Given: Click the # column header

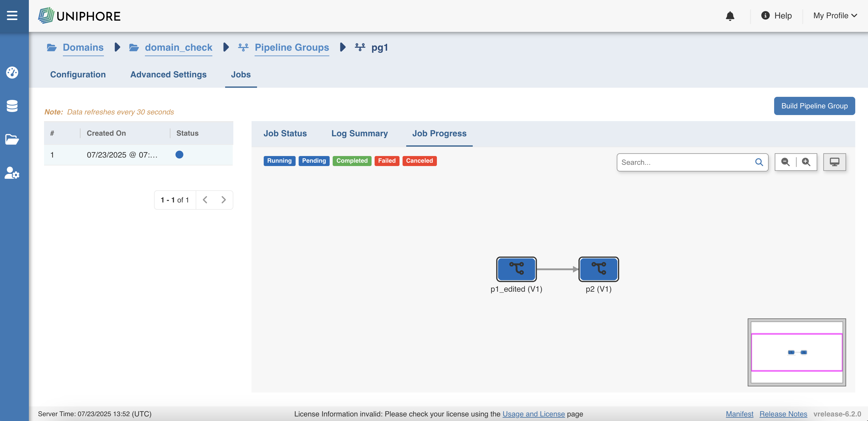Looking at the screenshot, I should (x=52, y=133).
